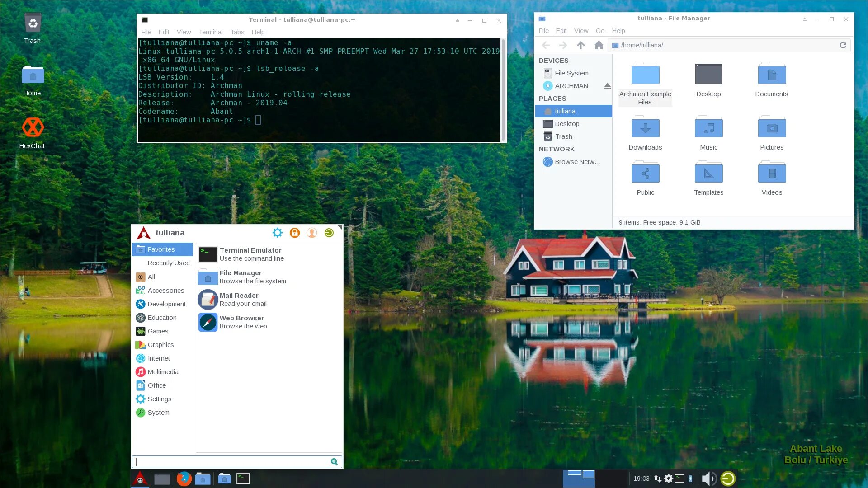This screenshot has height=488, width=868.
Task: Open File Manager's Help menu
Action: pos(618,31)
